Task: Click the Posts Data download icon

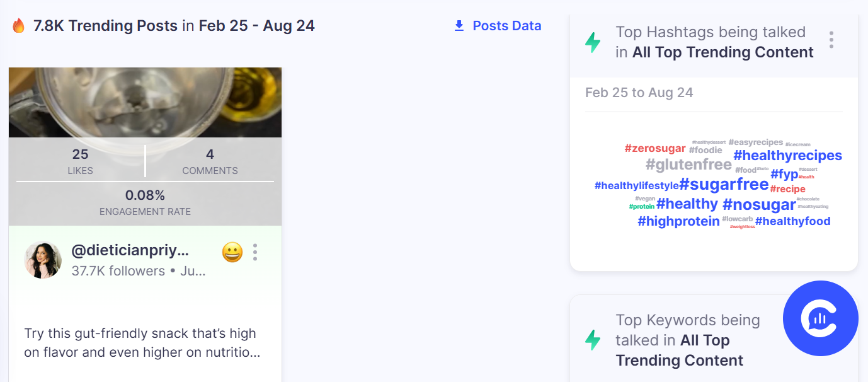Action: click(459, 26)
